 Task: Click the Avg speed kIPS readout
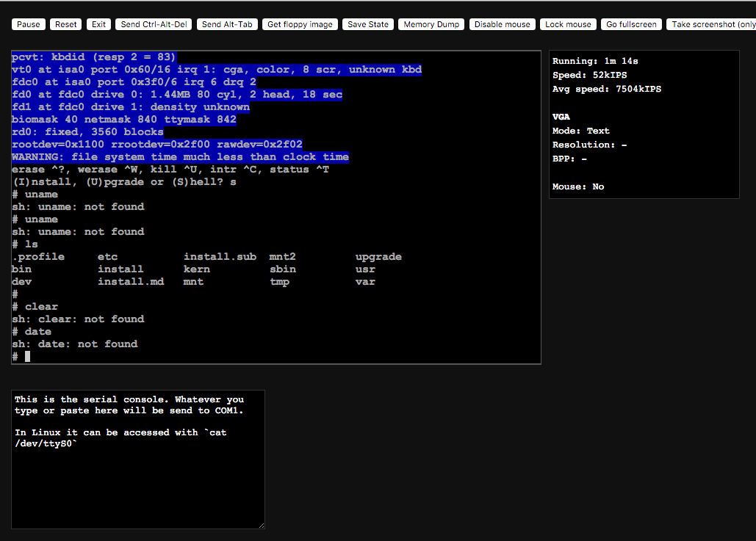pyautogui.click(x=606, y=89)
